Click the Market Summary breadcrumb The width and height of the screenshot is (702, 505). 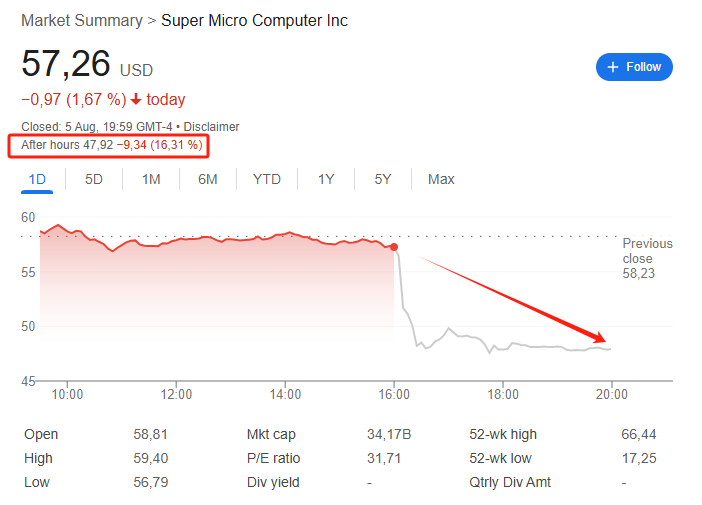click(x=81, y=20)
